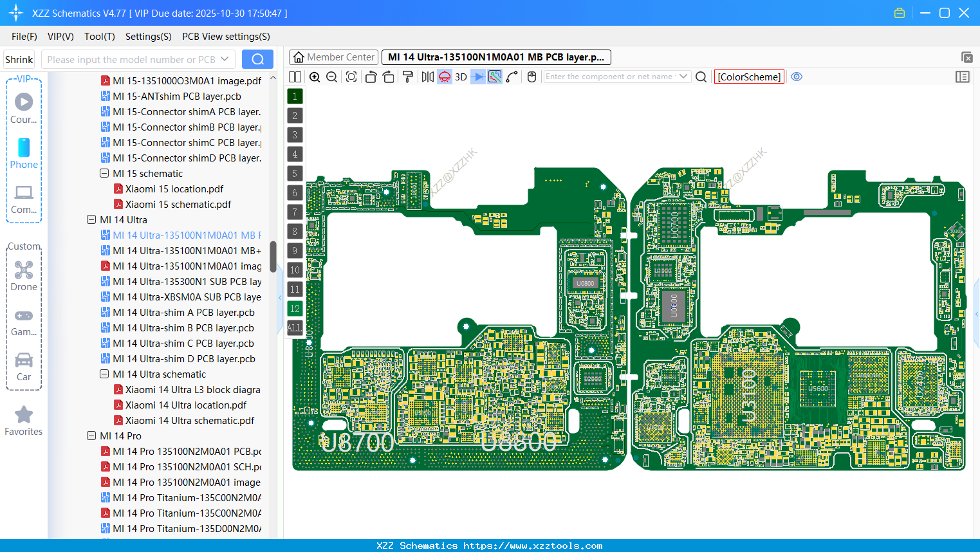Click the board visibility eye icon
The image size is (980, 552).
(797, 76)
